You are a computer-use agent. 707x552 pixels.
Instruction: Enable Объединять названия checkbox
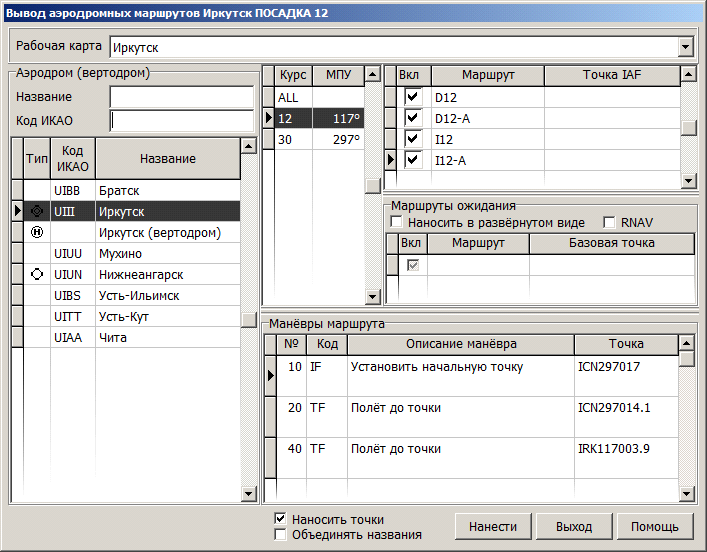pos(281,535)
